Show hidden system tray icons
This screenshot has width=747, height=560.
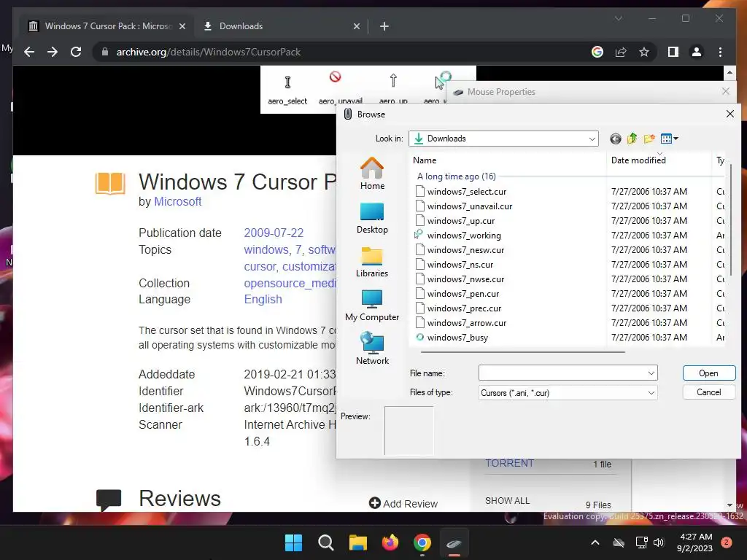[x=595, y=542]
